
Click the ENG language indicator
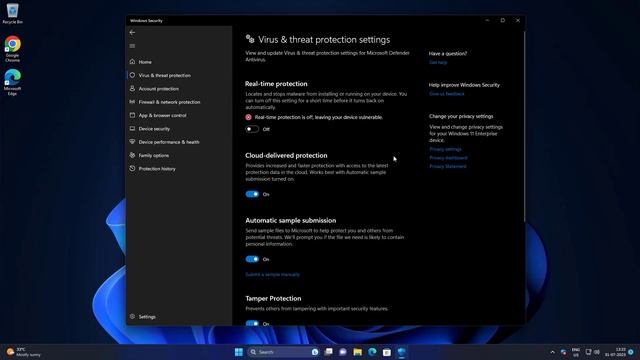coord(576,352)
